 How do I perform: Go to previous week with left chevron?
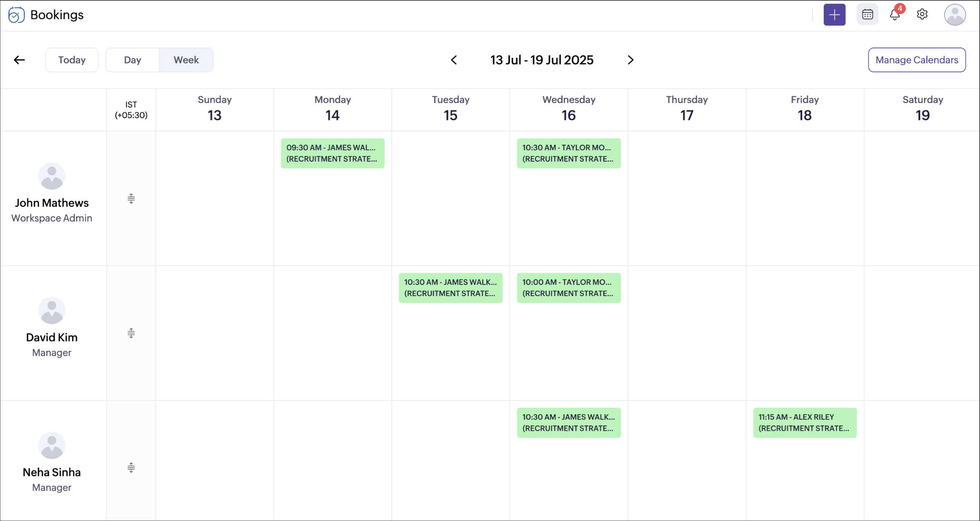454,60
